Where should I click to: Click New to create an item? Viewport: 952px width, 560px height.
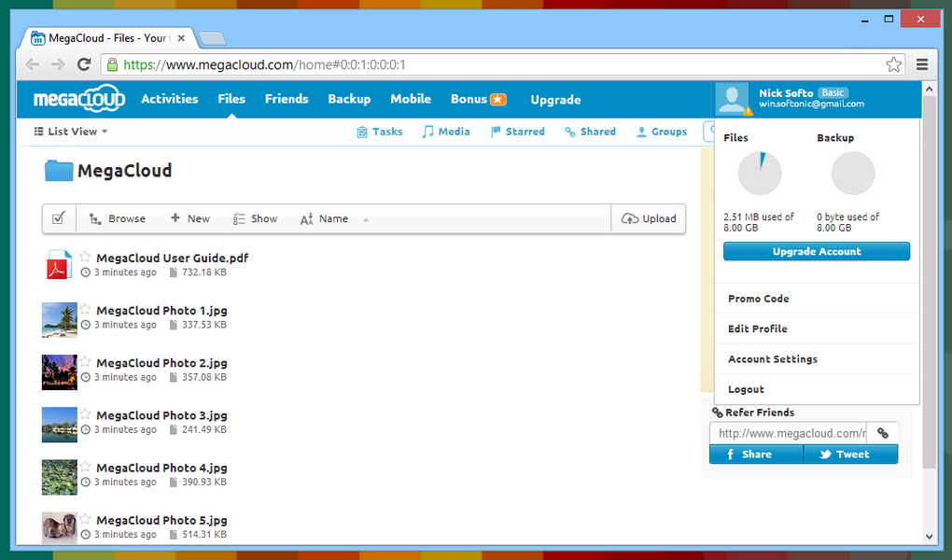(190, 218)
